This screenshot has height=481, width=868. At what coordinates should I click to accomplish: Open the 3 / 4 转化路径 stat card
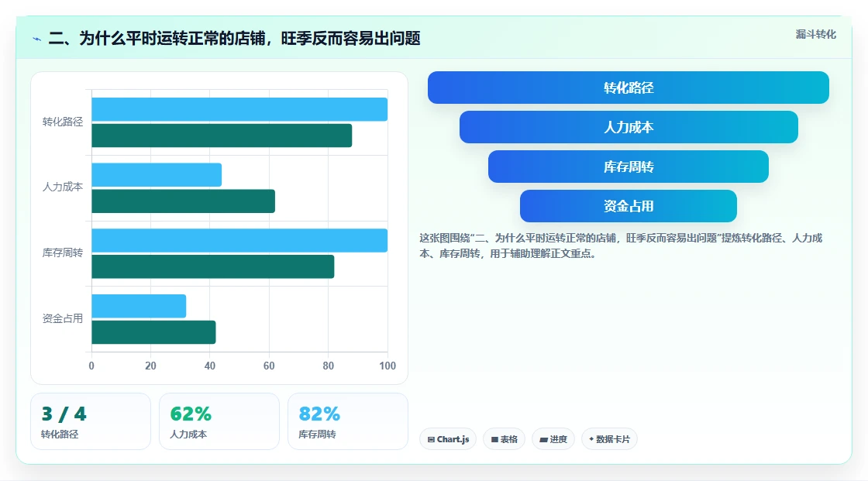point(91,421)
